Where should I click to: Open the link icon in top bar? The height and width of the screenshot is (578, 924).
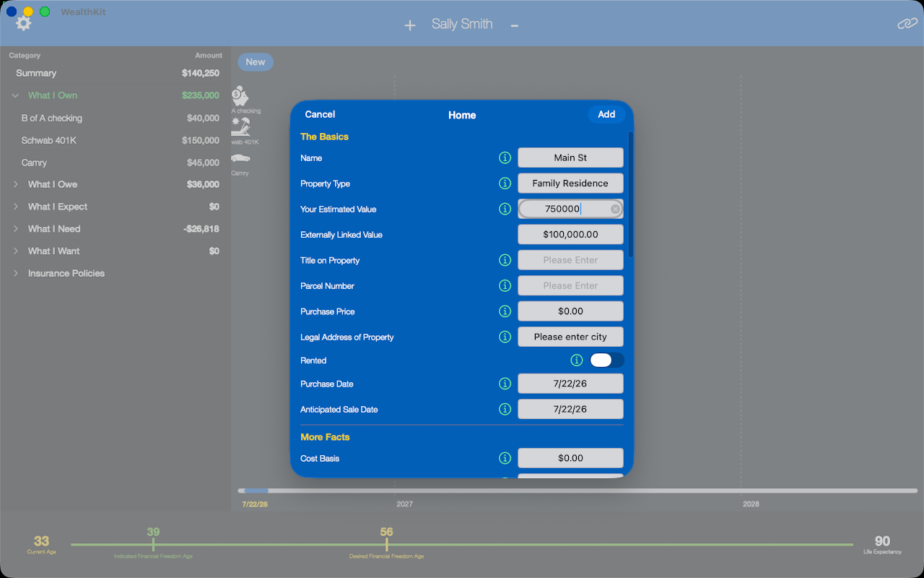pyautogui.click(x=907, y=24)
